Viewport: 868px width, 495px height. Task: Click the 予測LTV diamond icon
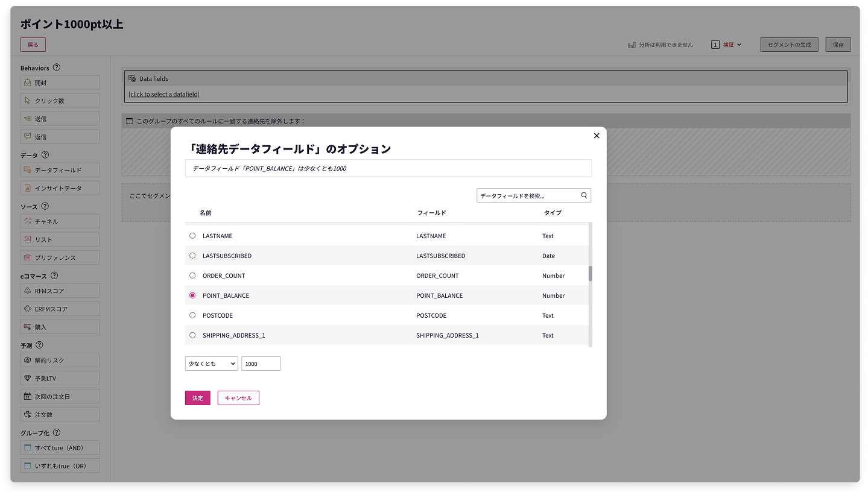[x=28, y=378]
